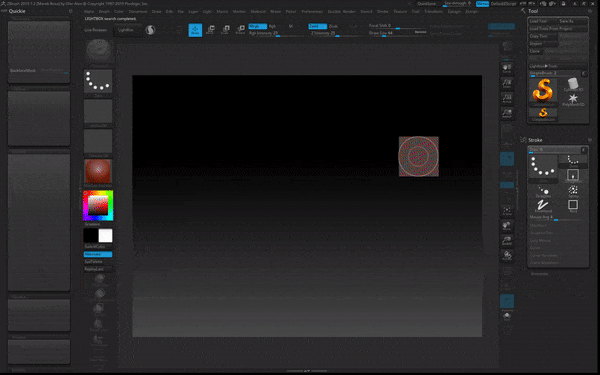Open the brush thumbnail in left shelf
600x375 pixels.
98,51
